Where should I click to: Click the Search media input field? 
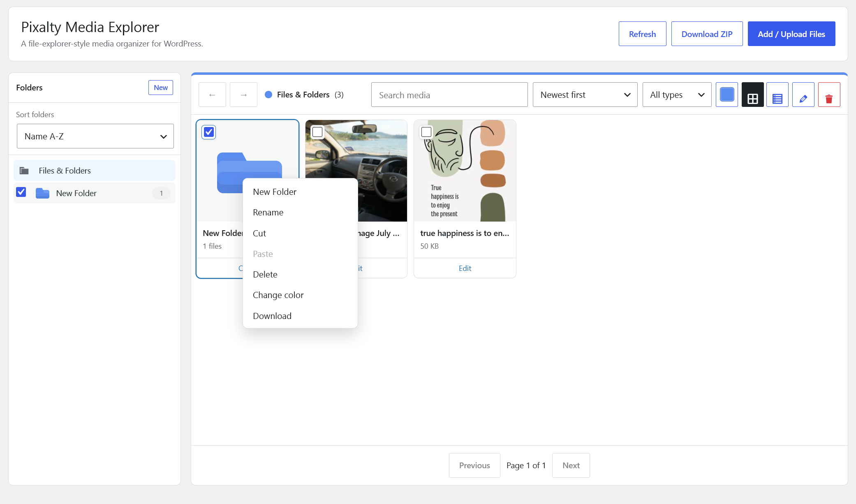(449, 95)
